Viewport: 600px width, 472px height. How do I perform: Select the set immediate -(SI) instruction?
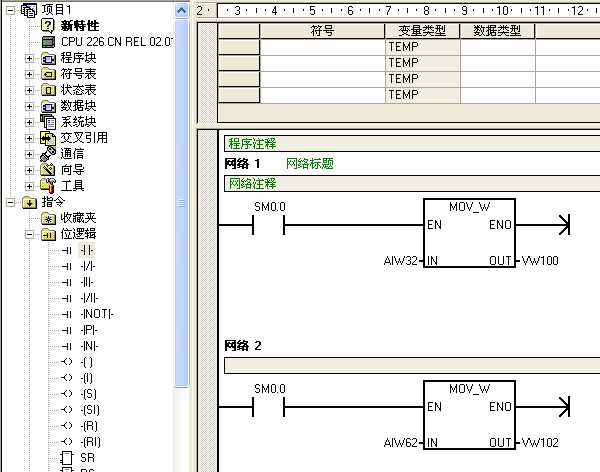tap(90, 410)
